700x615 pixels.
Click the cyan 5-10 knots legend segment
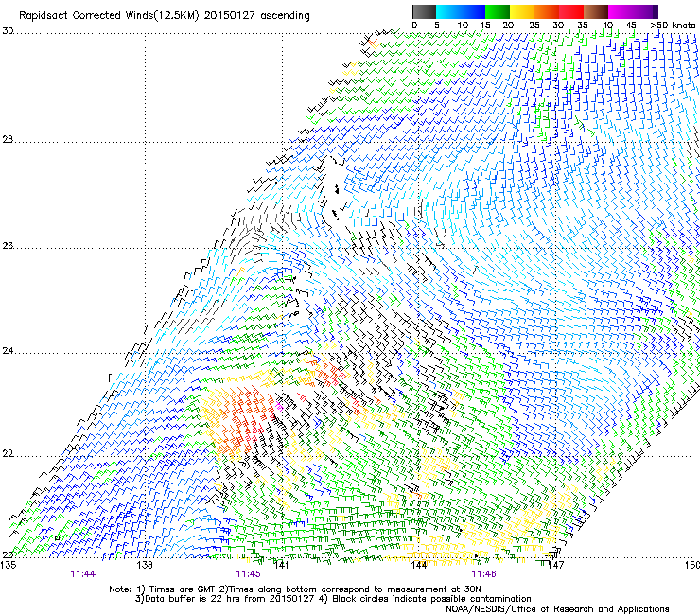(x=448, y=11)
